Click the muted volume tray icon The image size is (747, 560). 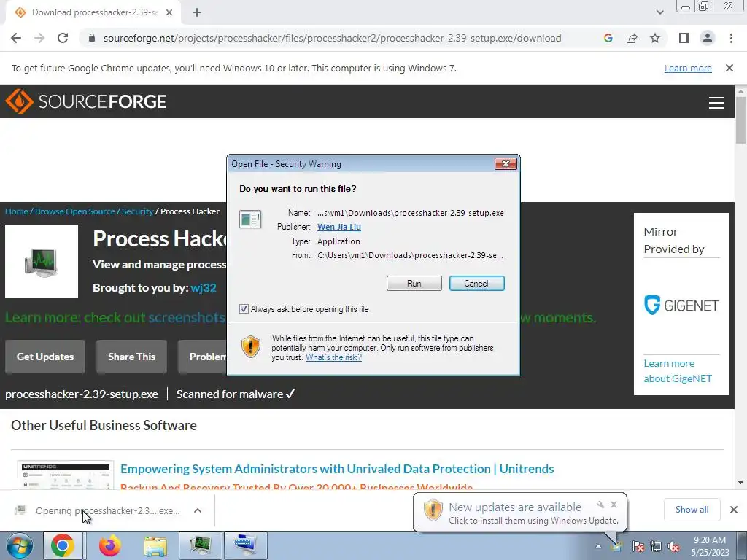(673, 547)
